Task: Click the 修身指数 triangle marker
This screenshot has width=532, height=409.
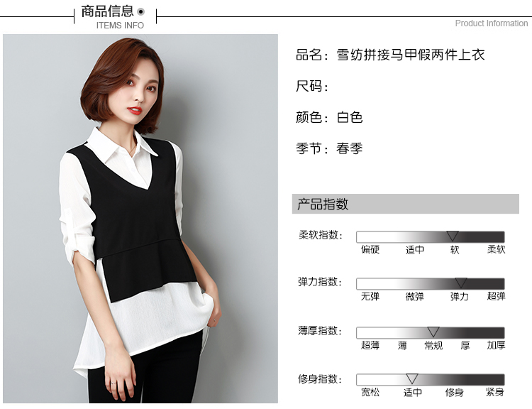Action: click(x=412, y=378)
